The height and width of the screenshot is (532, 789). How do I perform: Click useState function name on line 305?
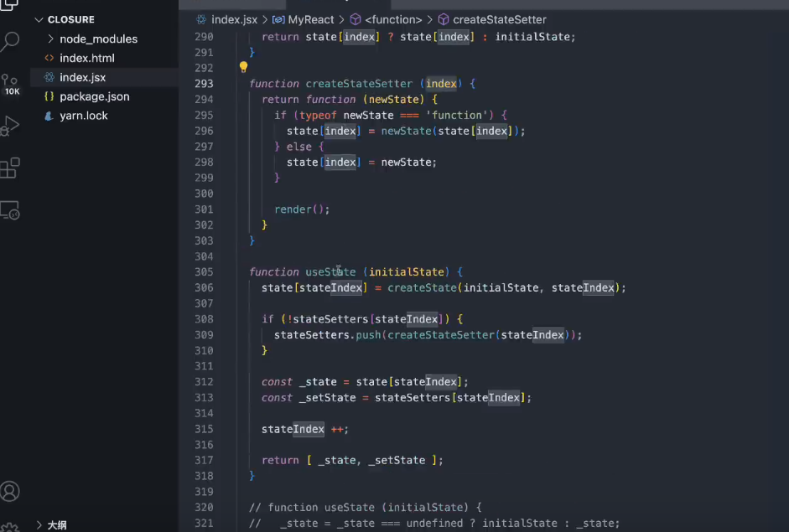pyautogui.click(x=330, y=272)
